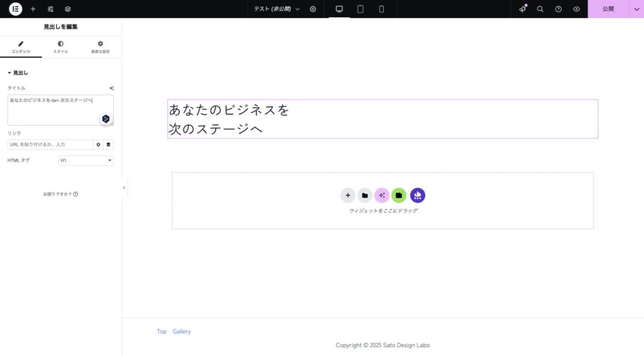Click the pink AI build icon
This screenshot has height=356, width=644.
pos(382,196)
